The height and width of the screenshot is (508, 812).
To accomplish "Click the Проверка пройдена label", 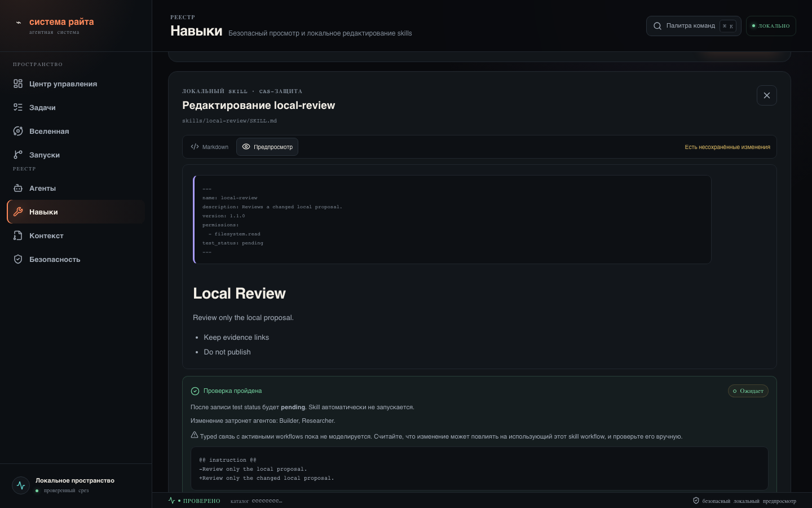I will pos(232,391).
